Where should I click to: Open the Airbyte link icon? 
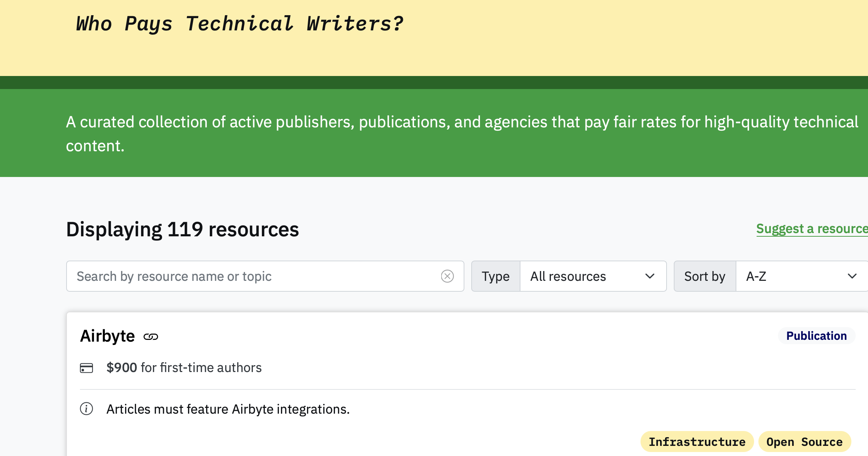coord(151,337)
